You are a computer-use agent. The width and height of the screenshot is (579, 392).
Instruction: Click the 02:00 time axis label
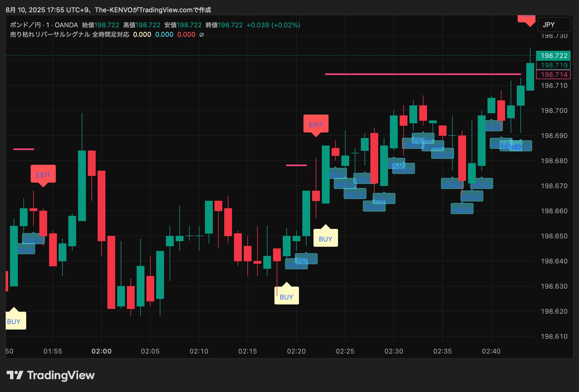102,351
